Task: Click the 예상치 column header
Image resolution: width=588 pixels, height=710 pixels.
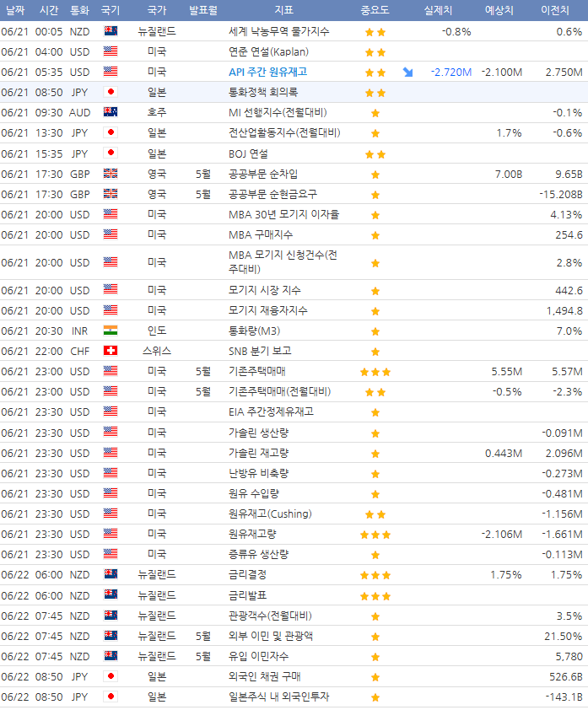Action: [499, 10]
